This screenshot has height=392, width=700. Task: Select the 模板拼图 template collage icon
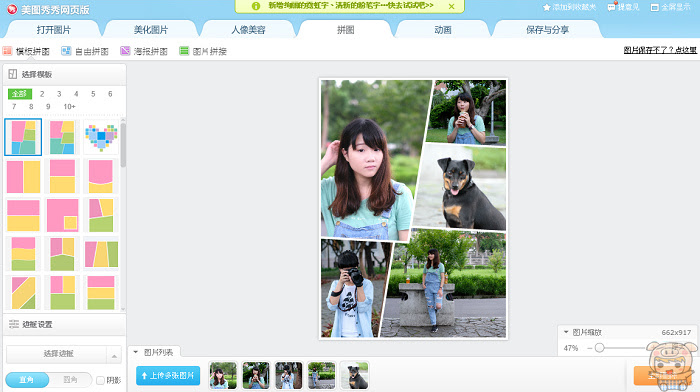coord(7,51)
